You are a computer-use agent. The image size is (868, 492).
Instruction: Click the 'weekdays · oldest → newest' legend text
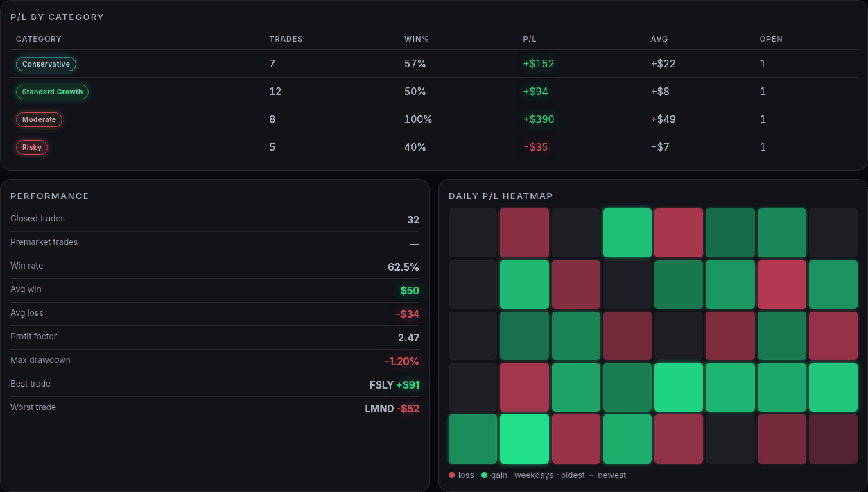pos(570,475)
